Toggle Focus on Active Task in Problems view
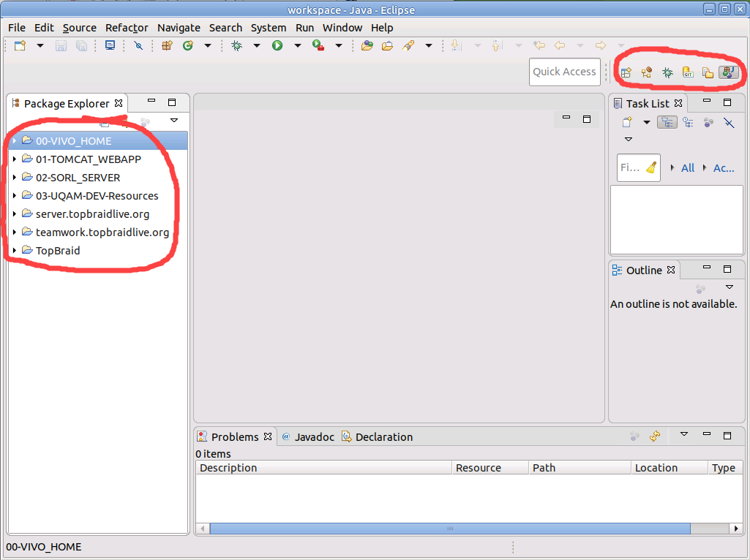The height and width of the screenshot is (560, 750). tap(634, 436)
